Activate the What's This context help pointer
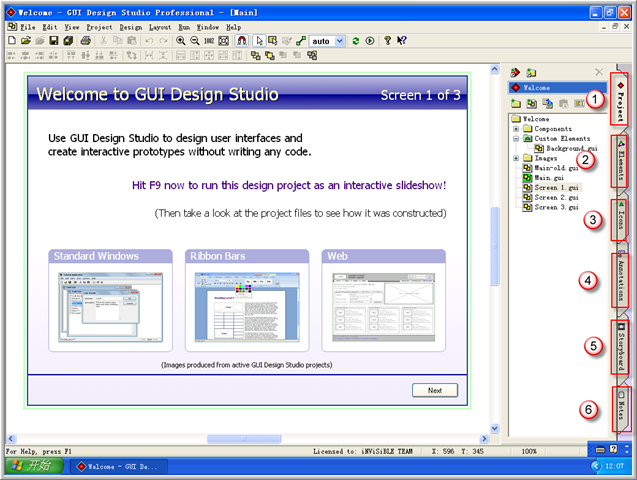637x480 pixels. [402, 41]
